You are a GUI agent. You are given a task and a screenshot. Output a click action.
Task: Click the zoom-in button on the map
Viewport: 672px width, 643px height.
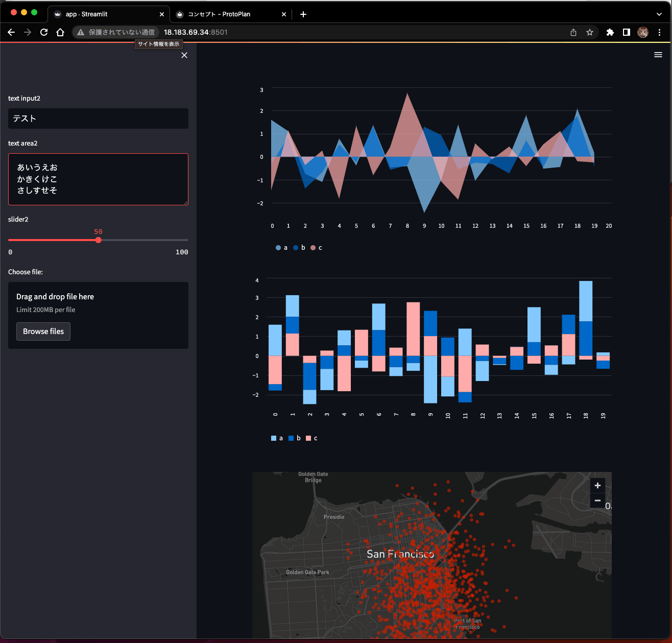pyautogui.click(x=597, y=485)
